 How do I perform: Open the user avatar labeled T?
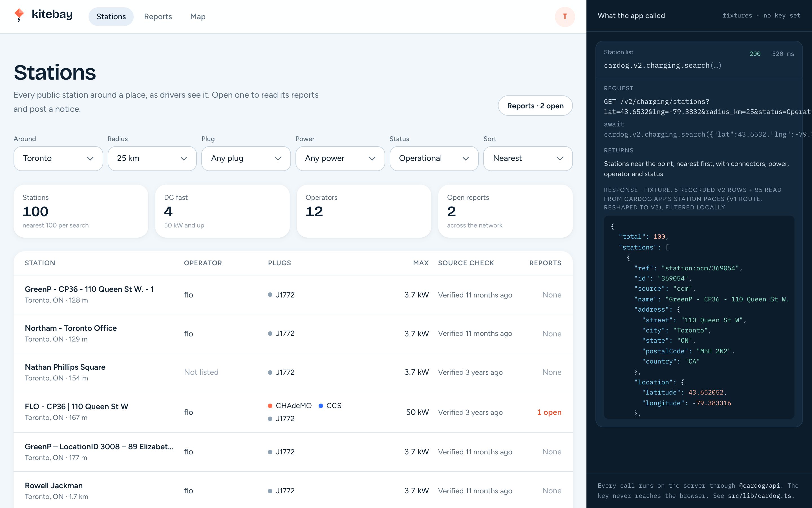point(565,16)
